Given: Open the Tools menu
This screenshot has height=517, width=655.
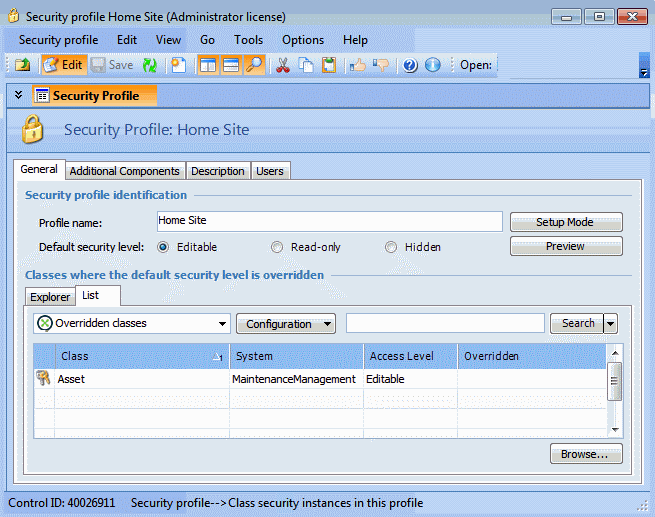Looking at the screenshot, I should click(x=248, y=40).
